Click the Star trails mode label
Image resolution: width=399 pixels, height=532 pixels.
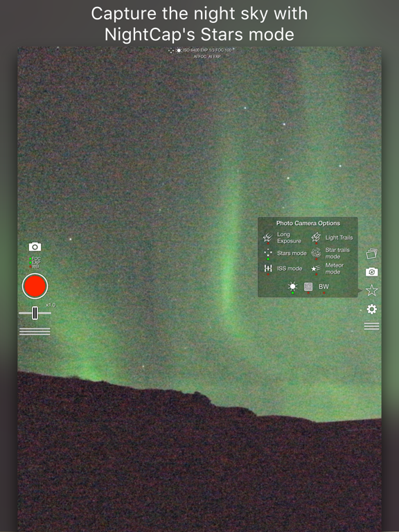click(337, 253)
